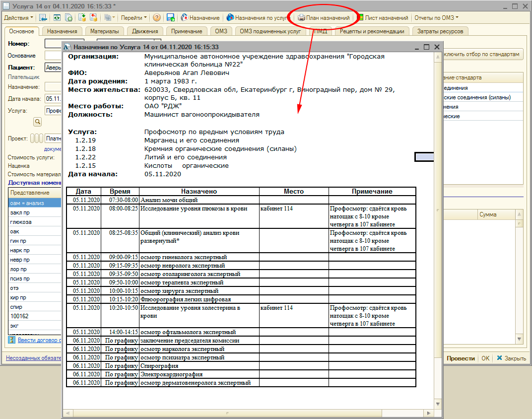Viewport: 532px width, 419px height.
Task: Click the Закрыть button
Action: 511,358
